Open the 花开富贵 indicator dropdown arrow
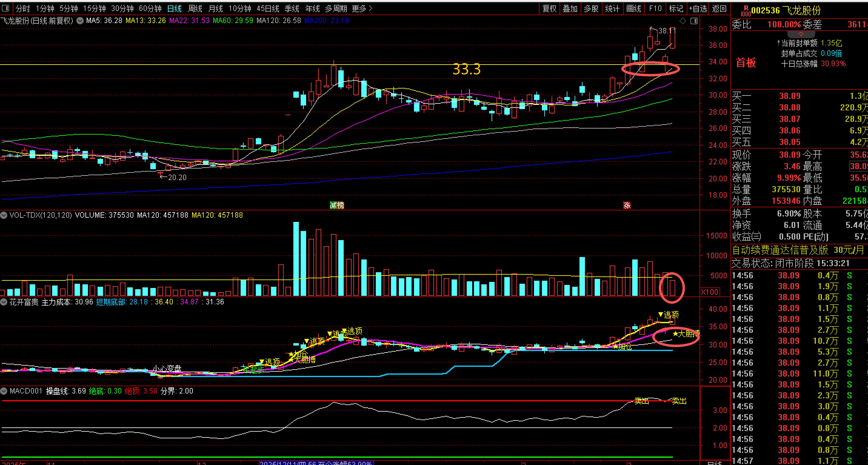Viewport: 868px width, 465px height. coord(4,302)
